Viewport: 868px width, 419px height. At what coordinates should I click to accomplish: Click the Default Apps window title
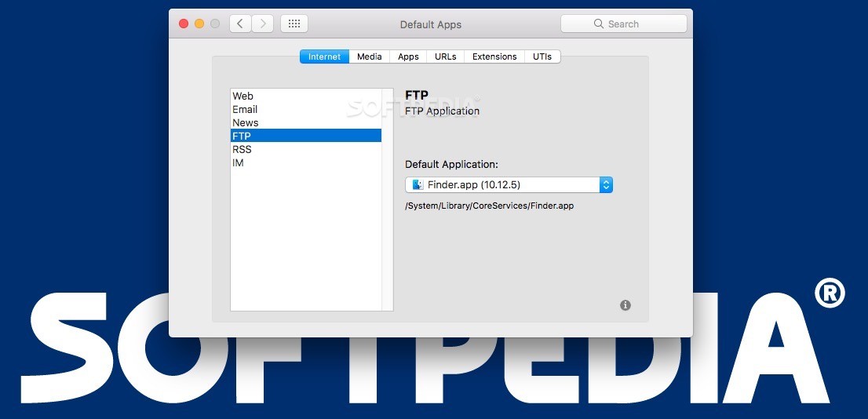[x=431, y=24]
